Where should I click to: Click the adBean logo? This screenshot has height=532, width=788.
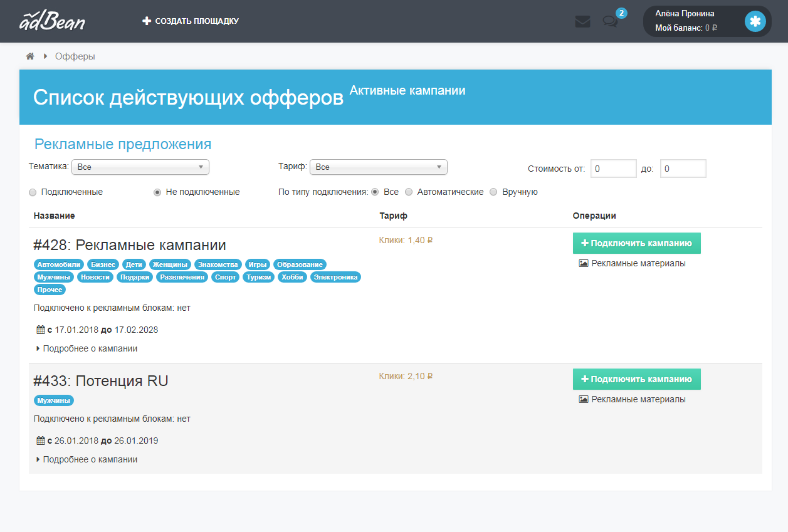pyautogui.click(x=53, y=21)
